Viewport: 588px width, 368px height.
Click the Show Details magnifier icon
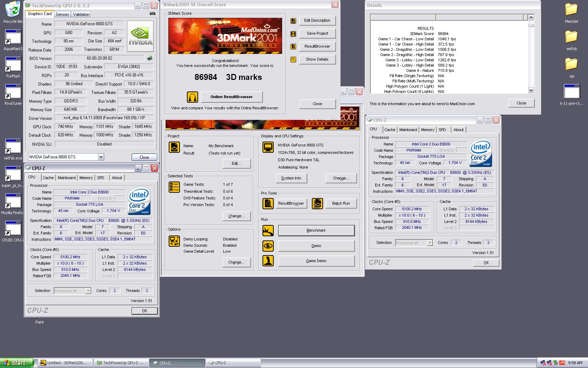click(x=293, y=60)
